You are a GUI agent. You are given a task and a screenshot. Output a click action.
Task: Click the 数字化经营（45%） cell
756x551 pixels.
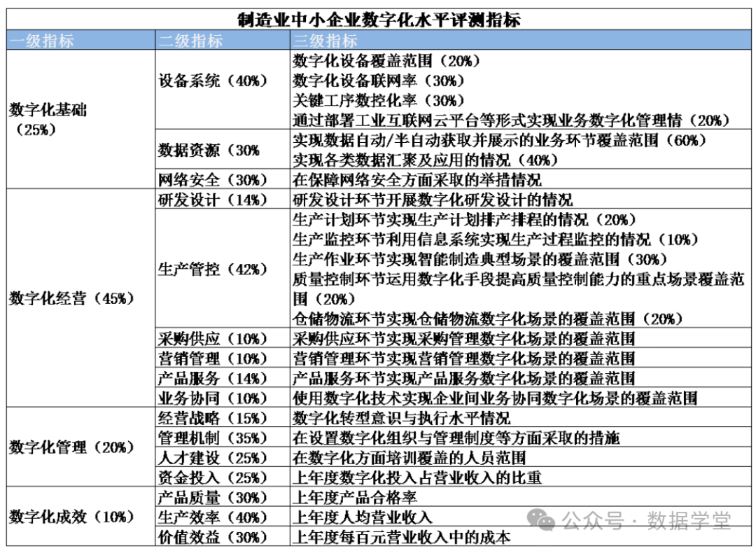(71, 298)
